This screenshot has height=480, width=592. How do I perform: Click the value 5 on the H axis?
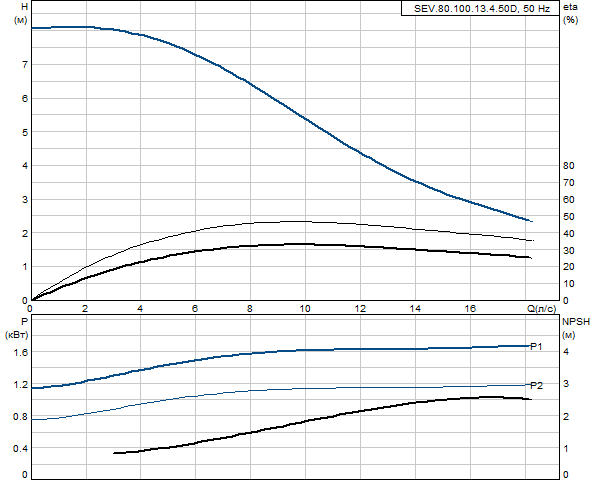(25, 132)
